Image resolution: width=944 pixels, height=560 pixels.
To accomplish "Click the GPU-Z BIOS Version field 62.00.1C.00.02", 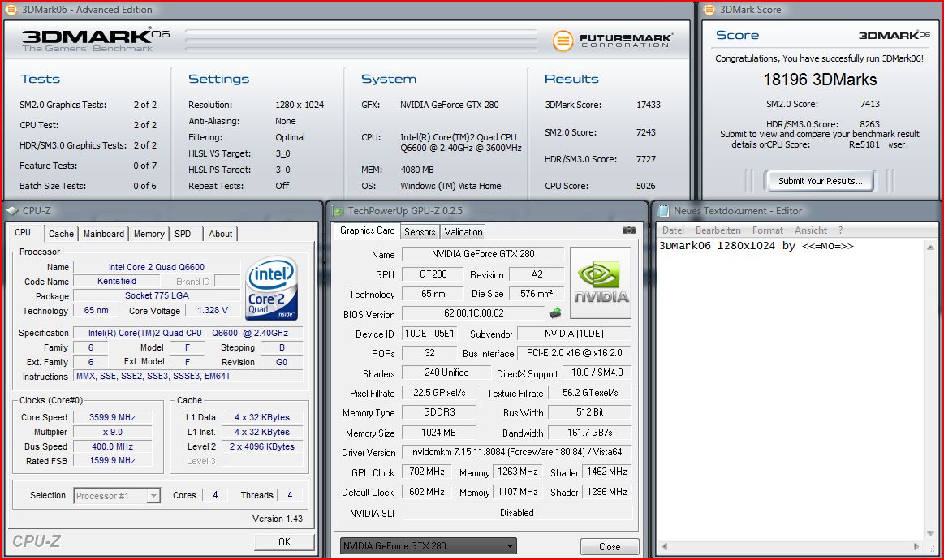I will point(473,313).
